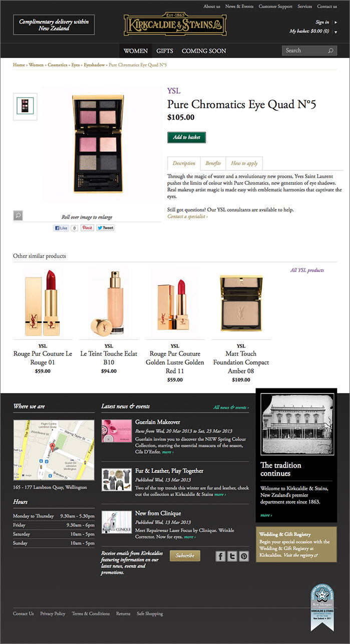This screenshot has width=350, height=644.
Task: Click the enlarge image magnifier icon
Action: point(18,216)
